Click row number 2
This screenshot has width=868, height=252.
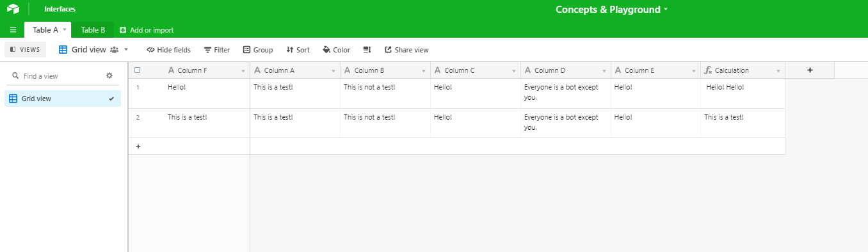coord(138,117)
